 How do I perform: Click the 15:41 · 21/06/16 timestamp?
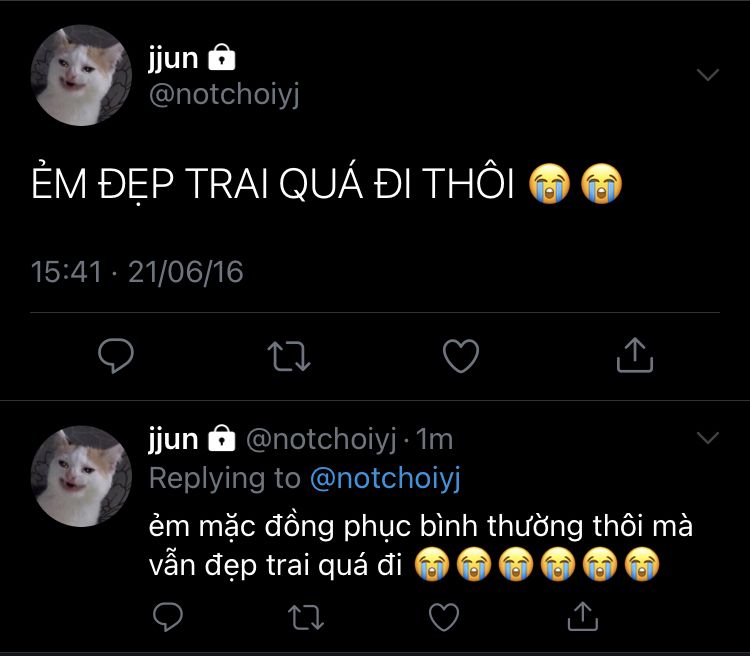[137, 272]
